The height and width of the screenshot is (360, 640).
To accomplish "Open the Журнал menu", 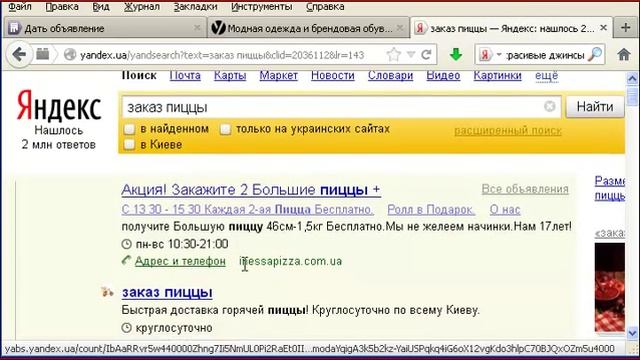I will point(142,7).
